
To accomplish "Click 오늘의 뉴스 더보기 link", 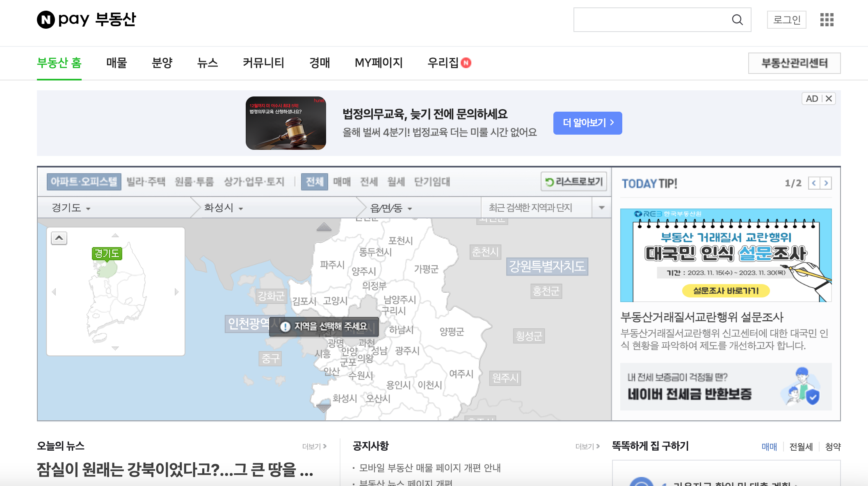I will tap(314, 446).
